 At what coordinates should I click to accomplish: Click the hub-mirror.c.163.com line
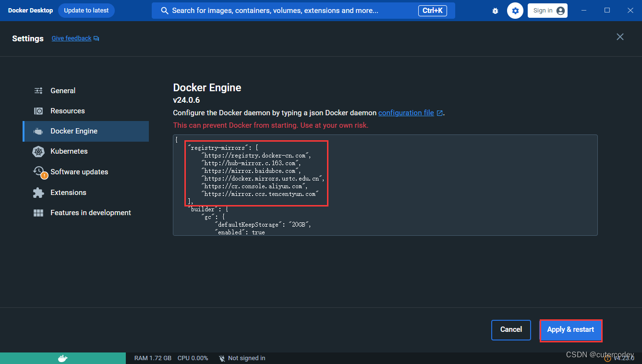(x=251, y=163)
